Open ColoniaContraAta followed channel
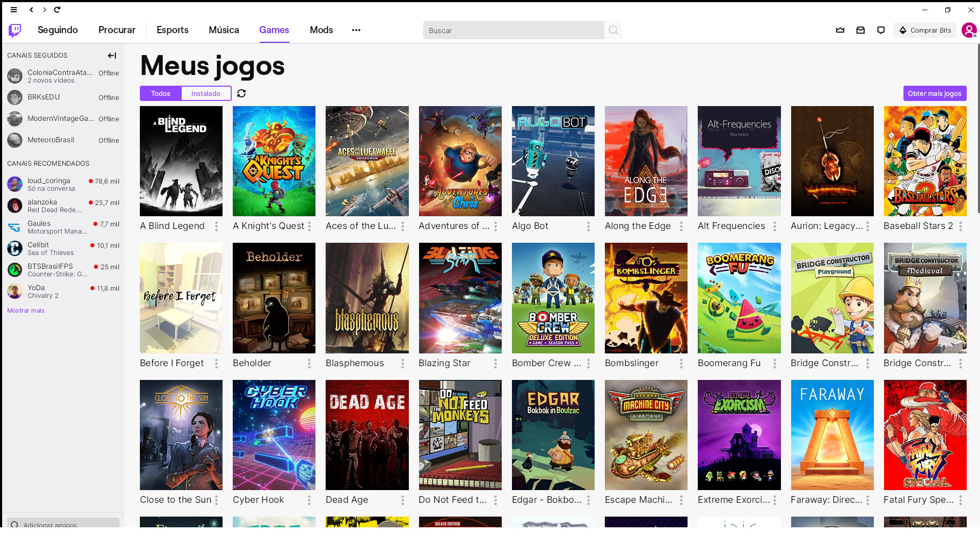The image size is (980, 537). point(63,76)
